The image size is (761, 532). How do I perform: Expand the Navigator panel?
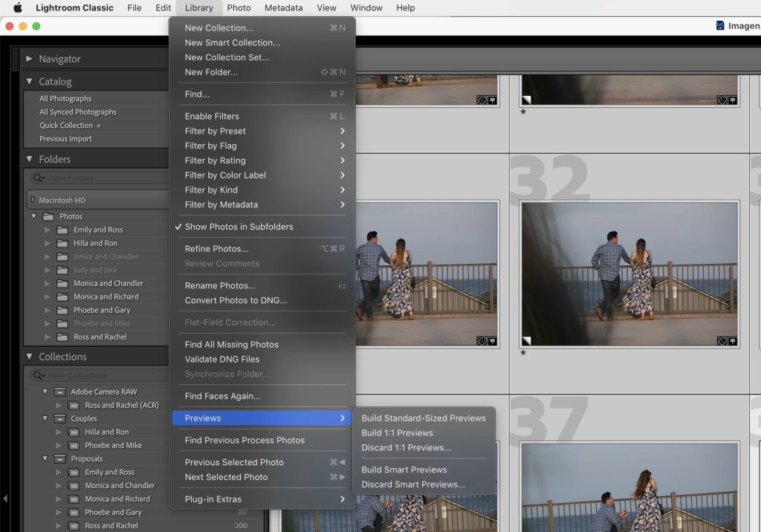(29, 59)
